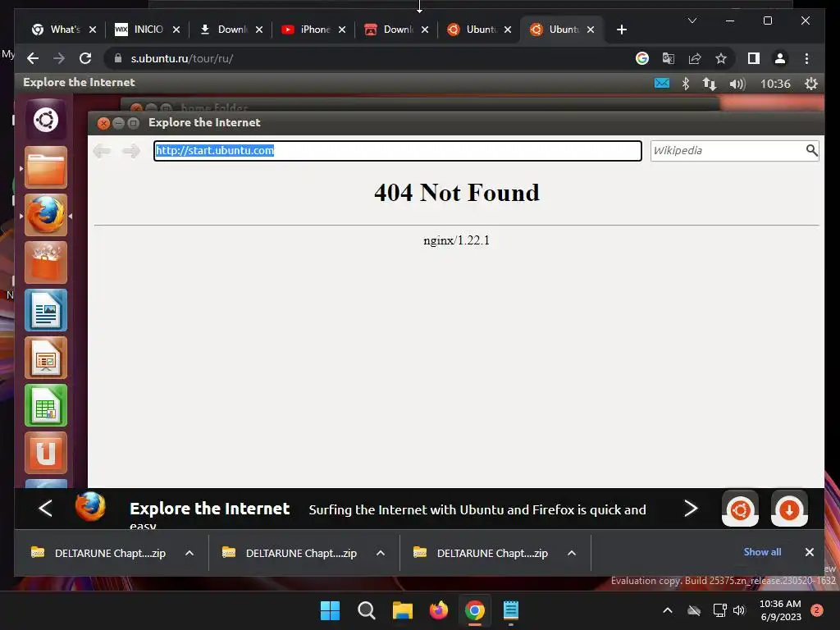
Task: Open the sound volume indicator in Ubuntu panel
Action: [737, 84]
